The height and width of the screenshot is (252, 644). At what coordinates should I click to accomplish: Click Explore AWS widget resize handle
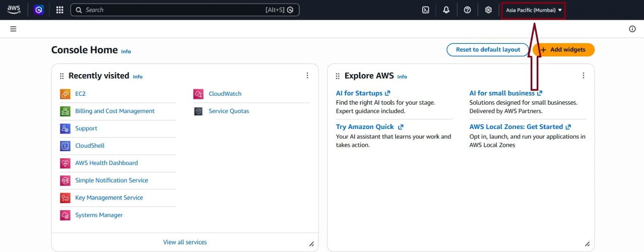pyautogui.click(x=587, y=244)
